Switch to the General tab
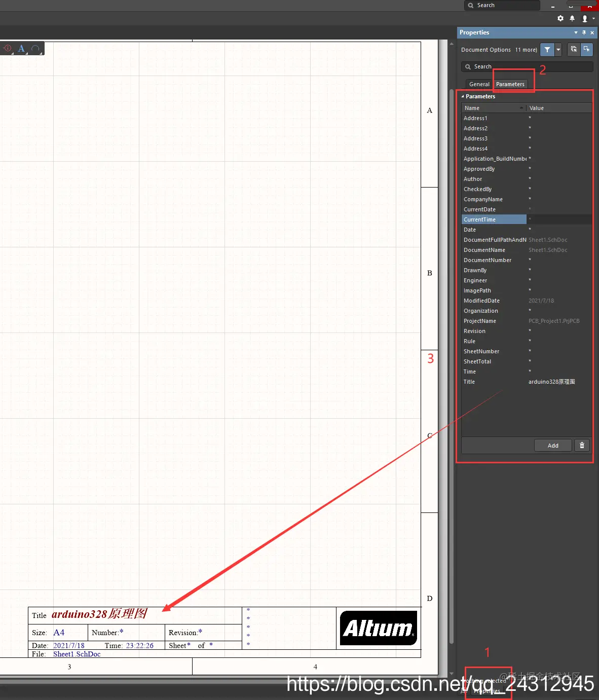The width and height of the screenshot is (599, 700). coord(479,84)
